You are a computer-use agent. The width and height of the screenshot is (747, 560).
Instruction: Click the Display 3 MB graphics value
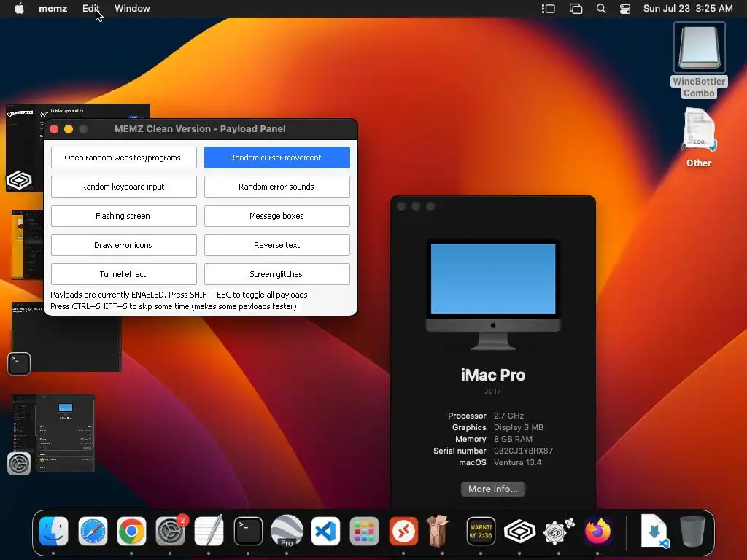(519, 427)
